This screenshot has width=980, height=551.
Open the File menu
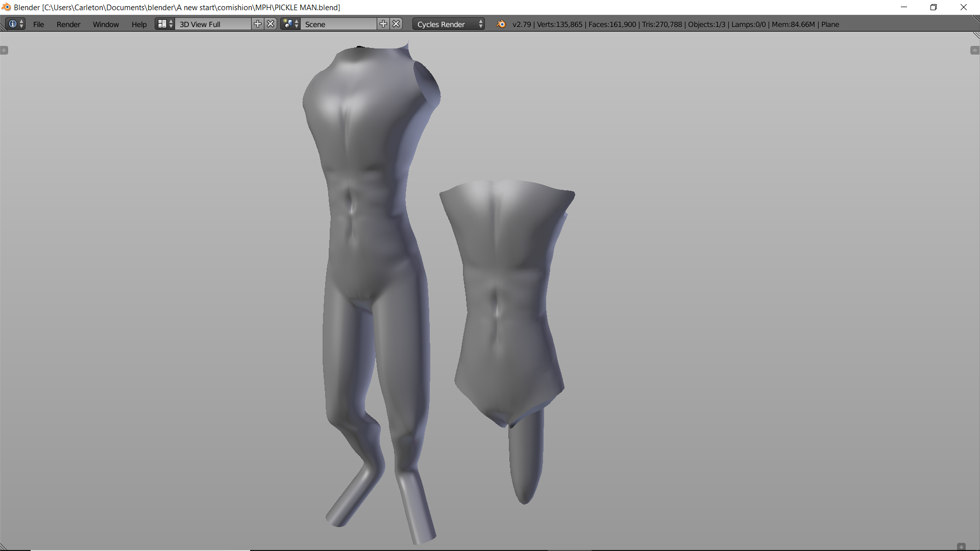tap(38, 24)
